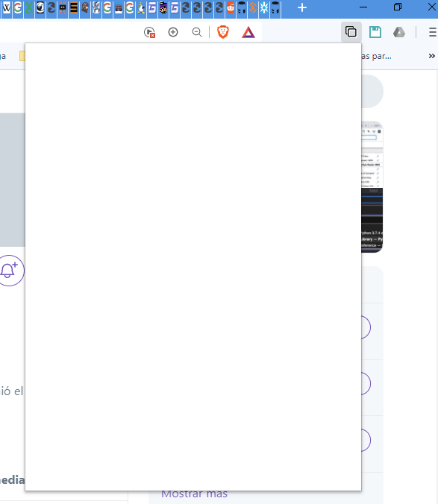Open the Brave Shields lion icon

(x=223, y=32)
